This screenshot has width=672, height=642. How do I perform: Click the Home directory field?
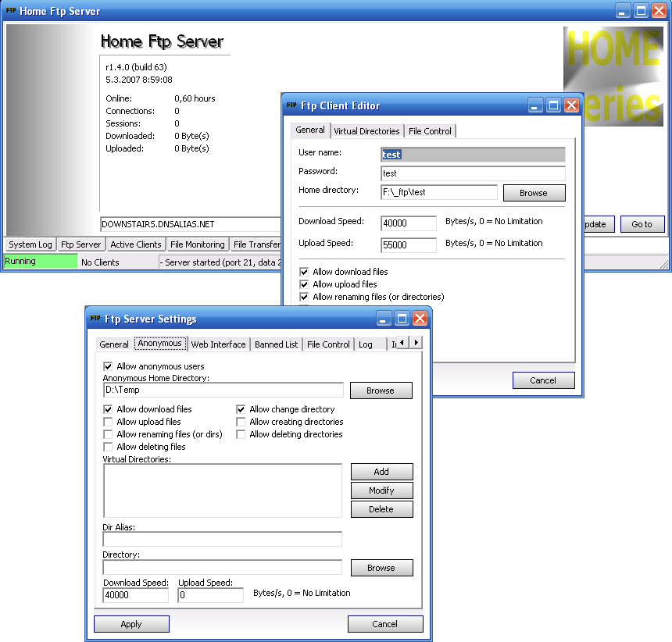439,192
